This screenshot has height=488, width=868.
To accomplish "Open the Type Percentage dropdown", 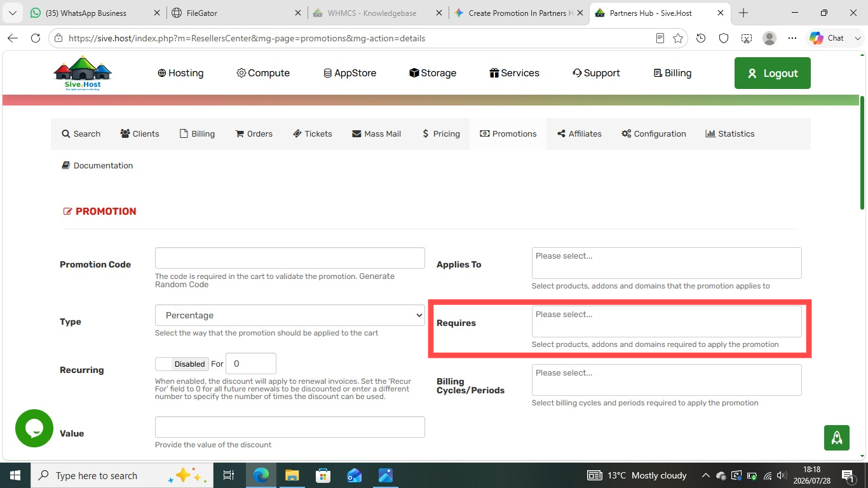I will point(290,315).
